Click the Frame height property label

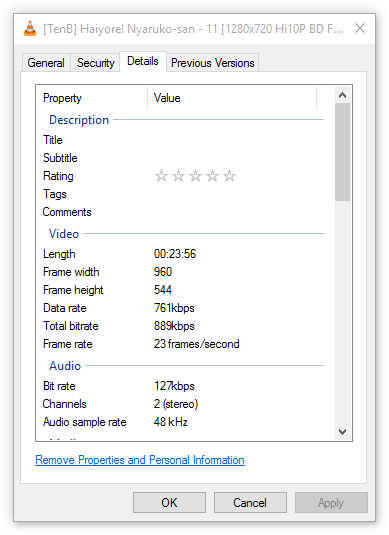point(73,290)
